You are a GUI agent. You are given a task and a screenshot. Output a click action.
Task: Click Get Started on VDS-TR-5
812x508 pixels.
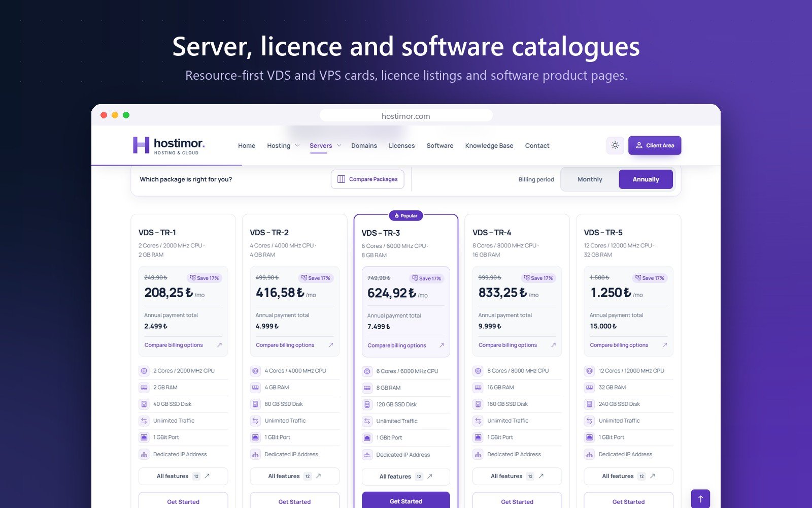point(628,501)
